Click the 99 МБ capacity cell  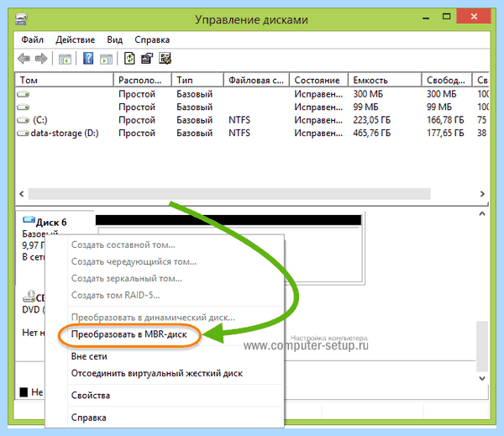pos(365,107)
